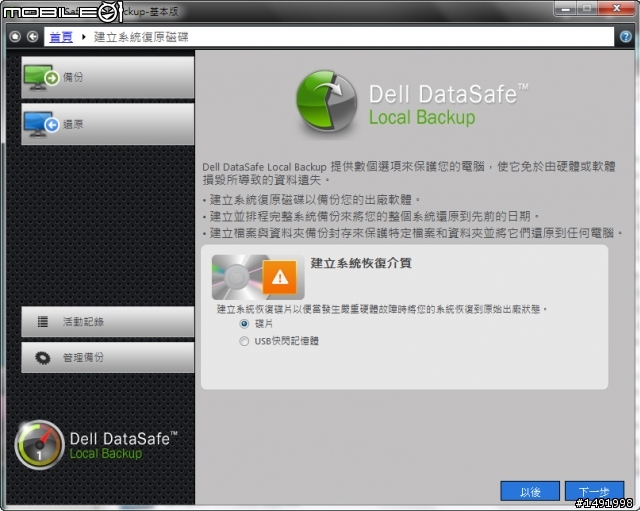
Task: Click the activity log list icon
Action: [43, 322]
